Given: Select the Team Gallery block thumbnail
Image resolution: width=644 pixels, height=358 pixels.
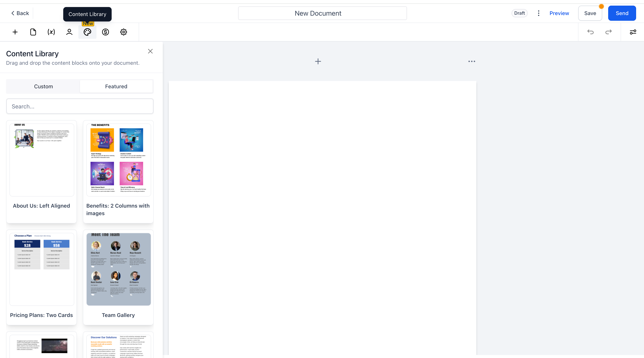Looking at the screenshot, I should pyautogui.click(x=118, y=269).
